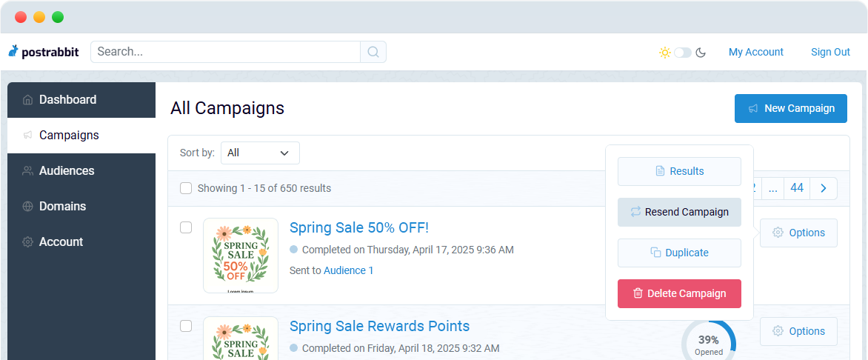Open Options for Spring Sale 50% OFF
Image resolution: width=868 pixels, height=360 pixels.
(x=798, y=233)
